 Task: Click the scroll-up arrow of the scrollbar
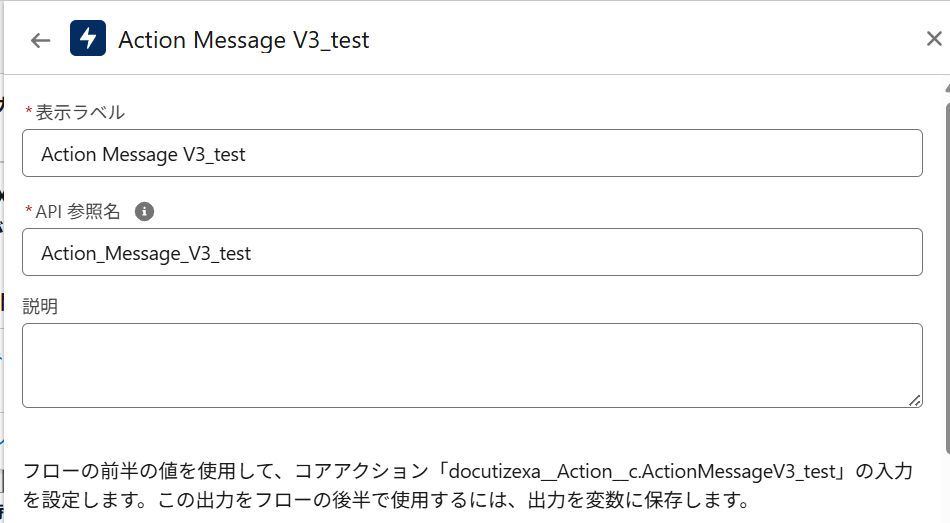[x=946, y=86]
